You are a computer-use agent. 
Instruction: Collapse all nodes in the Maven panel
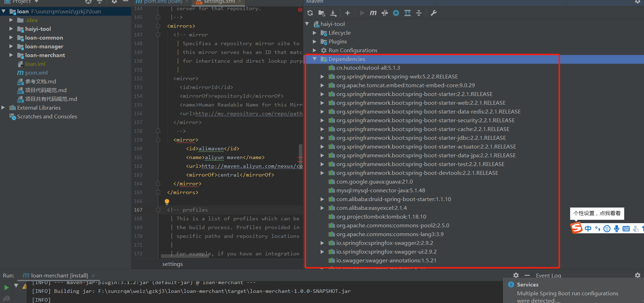(x=419, y=13)
